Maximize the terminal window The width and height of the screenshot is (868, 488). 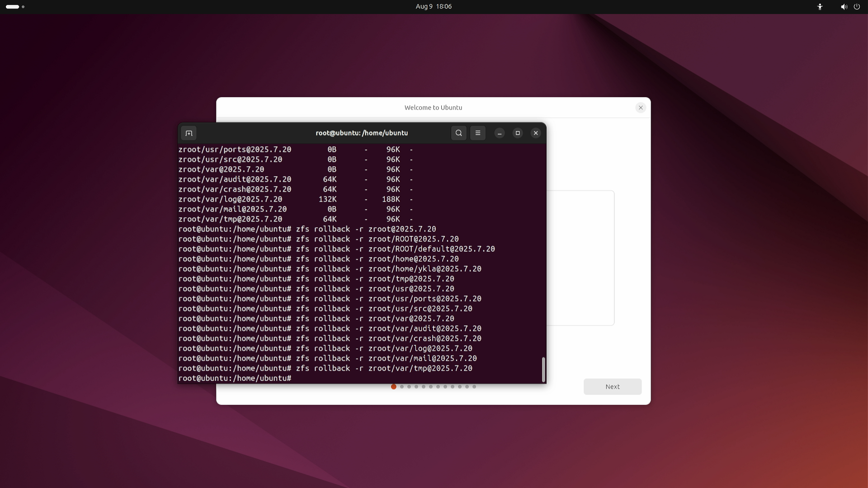[x=517, y=133]
